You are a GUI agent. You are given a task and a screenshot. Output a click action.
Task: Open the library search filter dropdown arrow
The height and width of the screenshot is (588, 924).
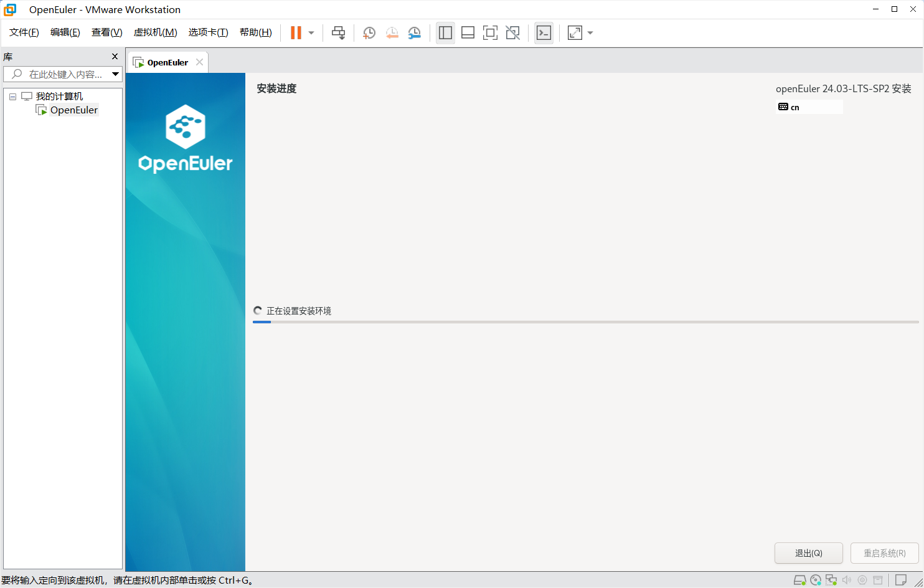[116, 74]
